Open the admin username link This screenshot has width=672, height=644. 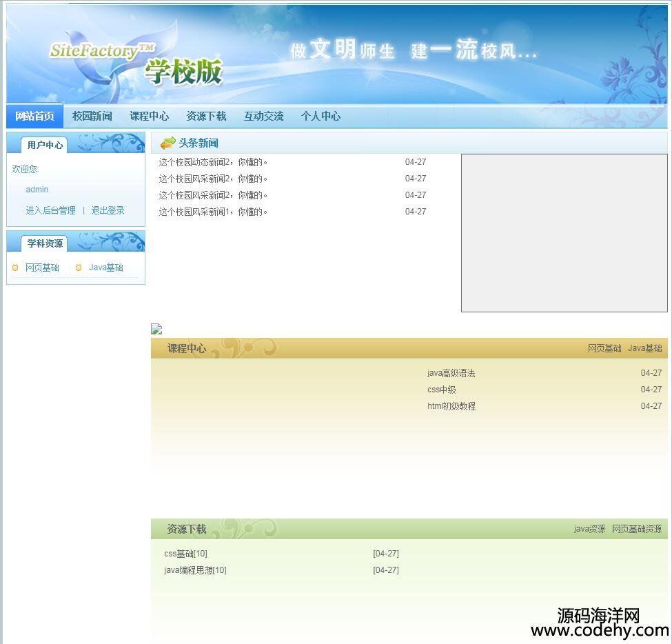coord(37,190)
